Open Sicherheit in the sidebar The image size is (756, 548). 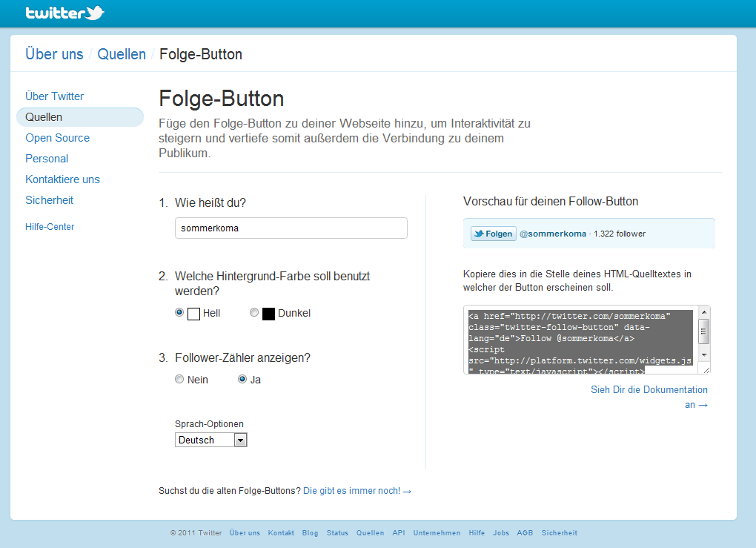coord(49,200)
